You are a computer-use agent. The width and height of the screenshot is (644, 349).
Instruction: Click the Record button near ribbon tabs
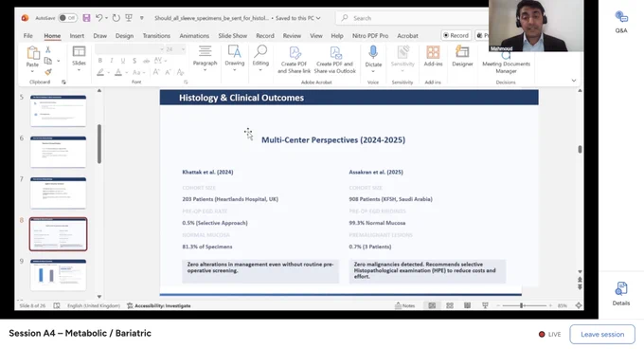pos(456,35)
